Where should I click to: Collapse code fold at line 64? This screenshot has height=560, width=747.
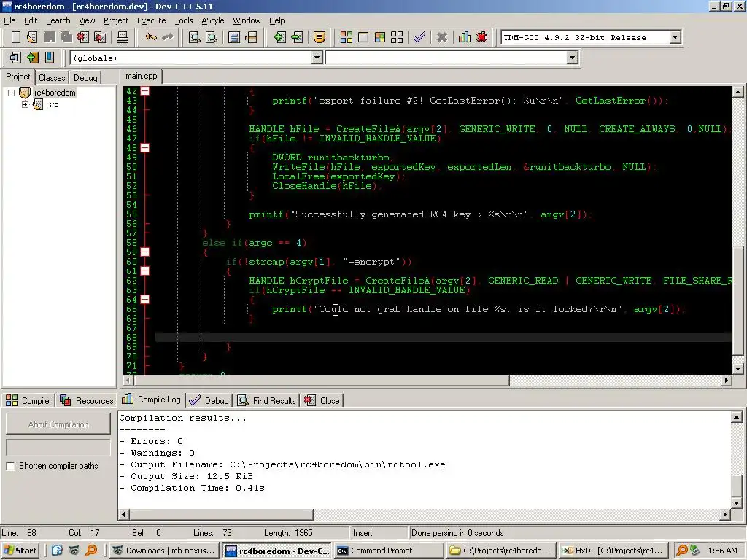[145, 300]
